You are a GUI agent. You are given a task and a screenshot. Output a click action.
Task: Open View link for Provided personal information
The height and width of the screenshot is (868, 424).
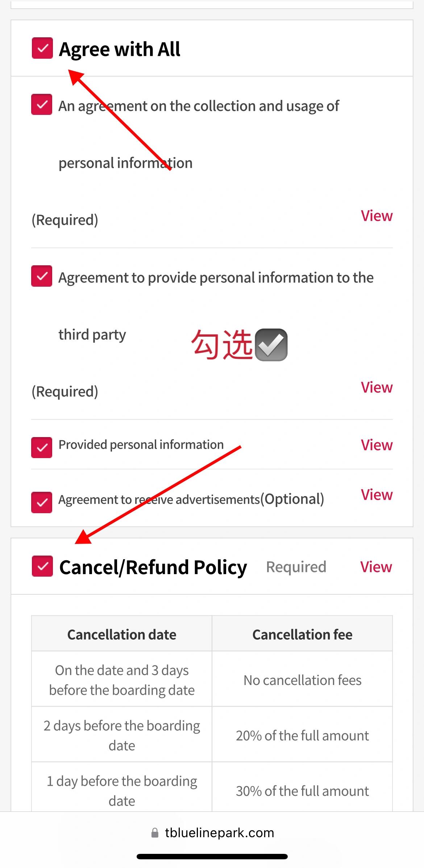tap(377, 445)
